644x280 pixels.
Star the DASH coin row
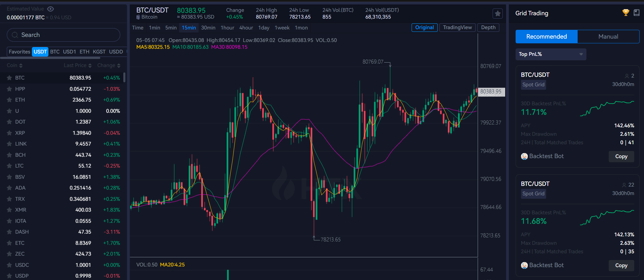coord(9,232)
